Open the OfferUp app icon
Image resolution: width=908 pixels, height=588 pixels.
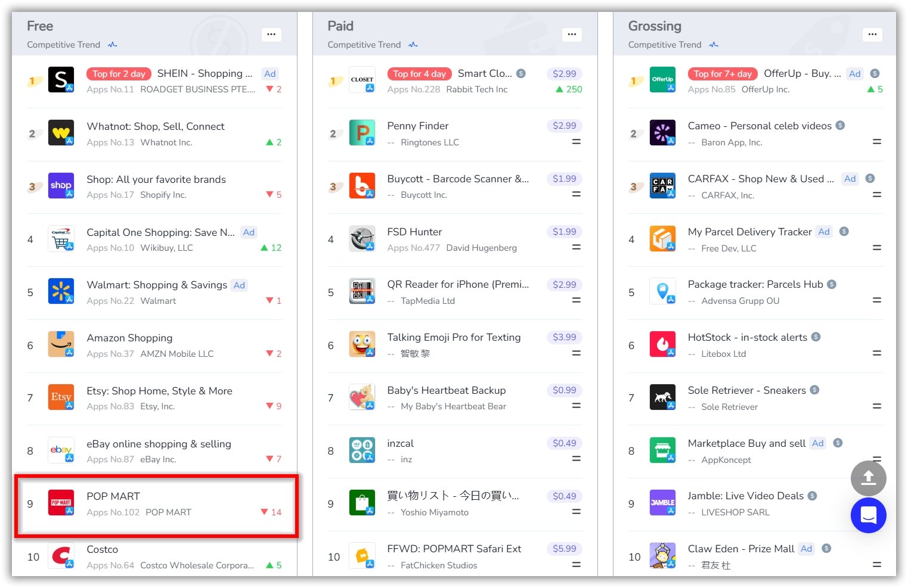pos(662,80)
